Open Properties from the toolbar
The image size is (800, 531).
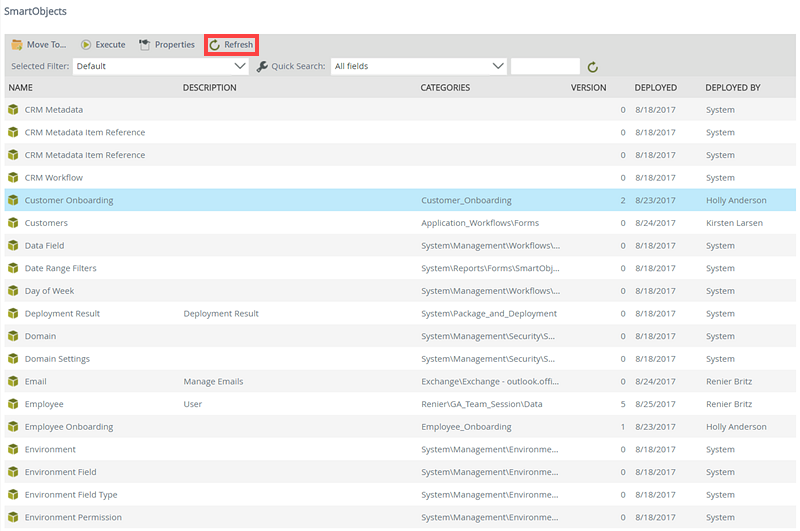pos(166,45)
